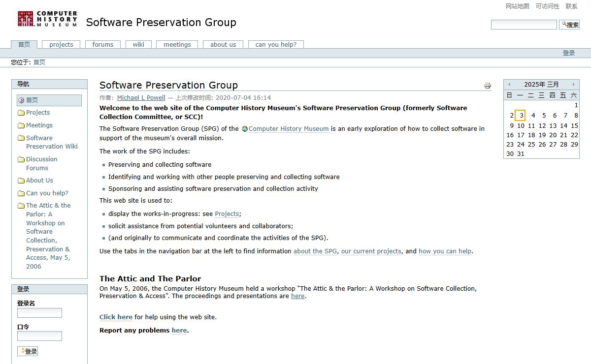Image resolution: width=591 pixels, height=364 pixels.
Task: Open the forums tab
Action: coord(103,44)
